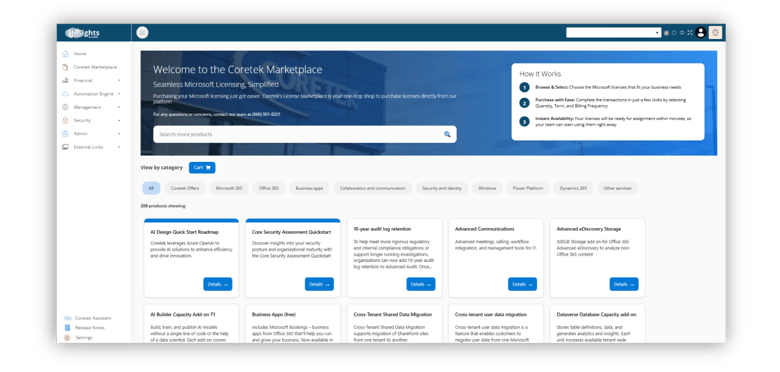The width and height of the screenshot is (780, 372).
Task: Select the Microsoft 365 category filter
Action: click(229, 188)
